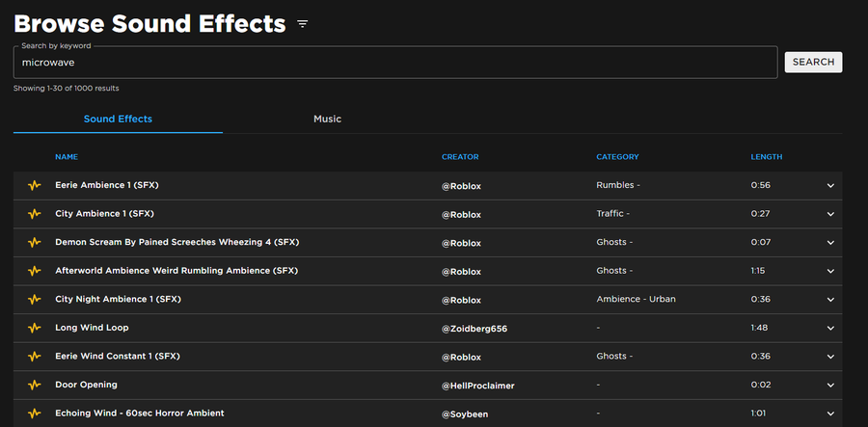Switch to the Music tab

[327, 119]
